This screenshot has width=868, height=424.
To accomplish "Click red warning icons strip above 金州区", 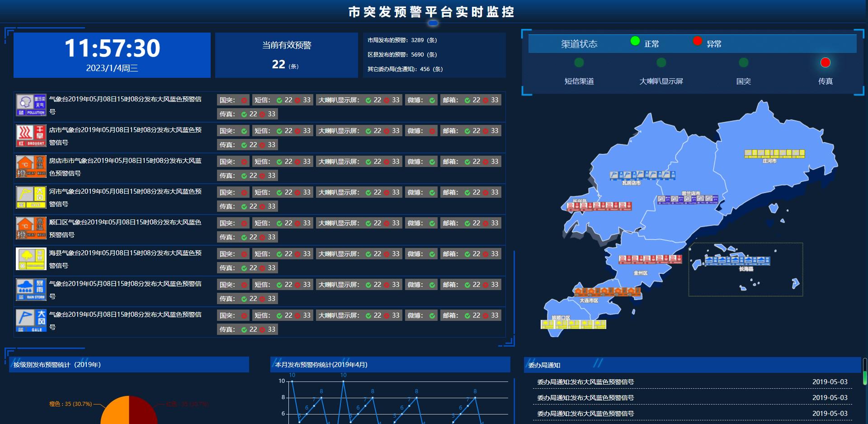I will (650, 259).
